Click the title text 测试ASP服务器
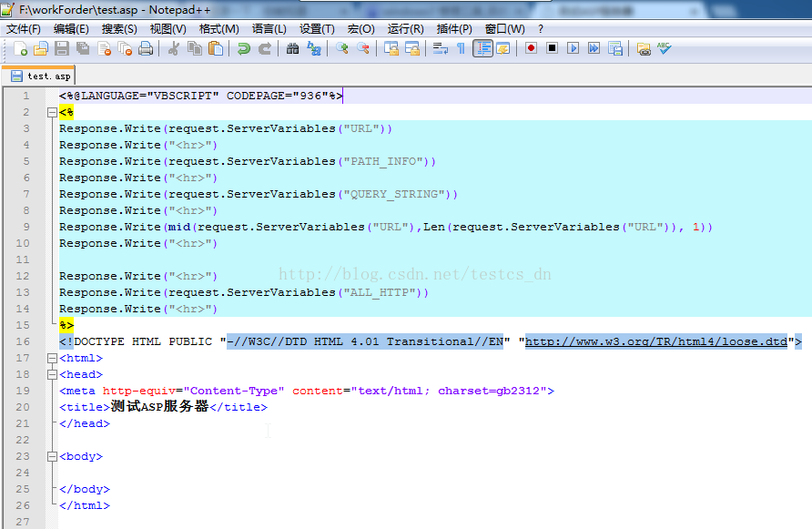This screenshot has height=529, width=812. coord(159,407)
